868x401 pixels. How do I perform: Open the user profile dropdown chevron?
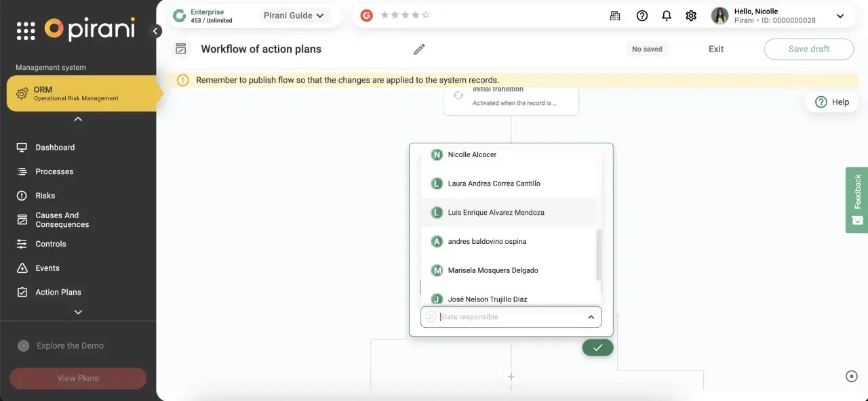[x=840, y=16]
